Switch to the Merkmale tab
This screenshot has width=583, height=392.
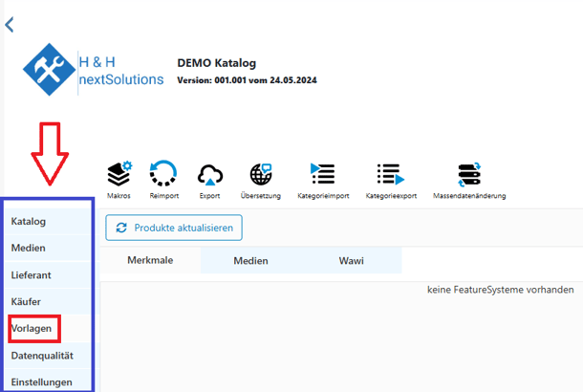click(x=150, y=260)
